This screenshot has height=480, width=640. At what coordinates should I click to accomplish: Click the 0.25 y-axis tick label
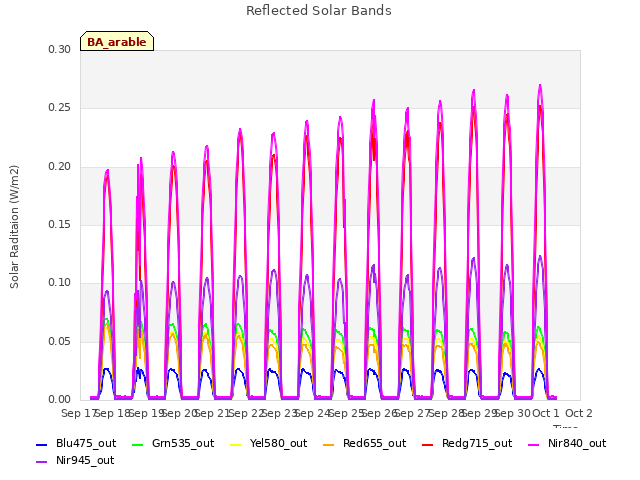click(60, 108)
